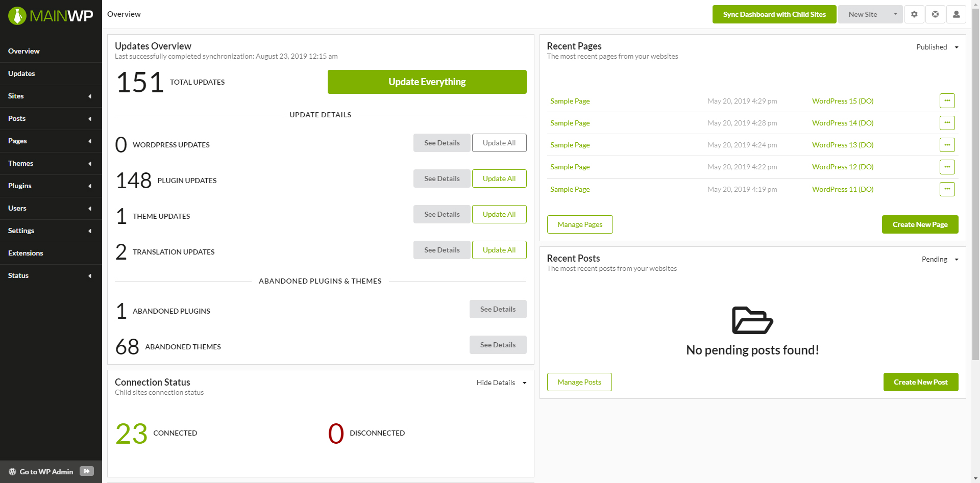The width and height of the screenshot is (980, 483).
Task: Open the user account icon
Action: click(956, 14)
